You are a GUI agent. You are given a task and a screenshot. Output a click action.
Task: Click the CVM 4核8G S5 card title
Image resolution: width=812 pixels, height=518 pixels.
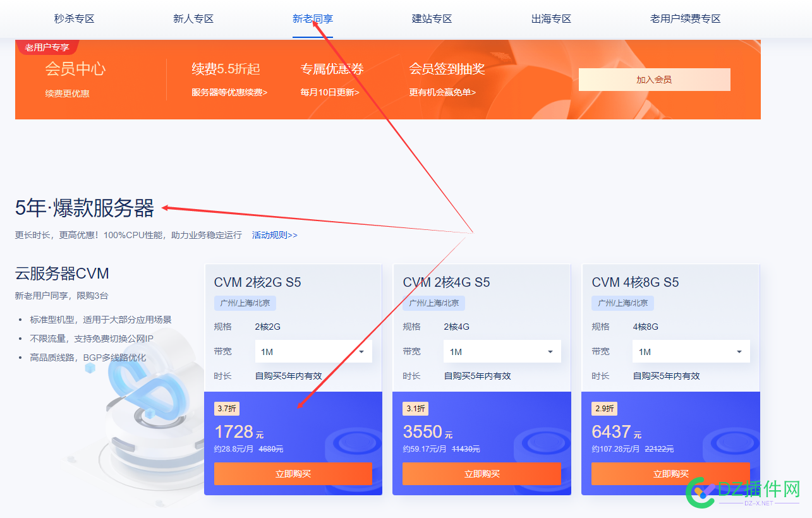point(635,282)
